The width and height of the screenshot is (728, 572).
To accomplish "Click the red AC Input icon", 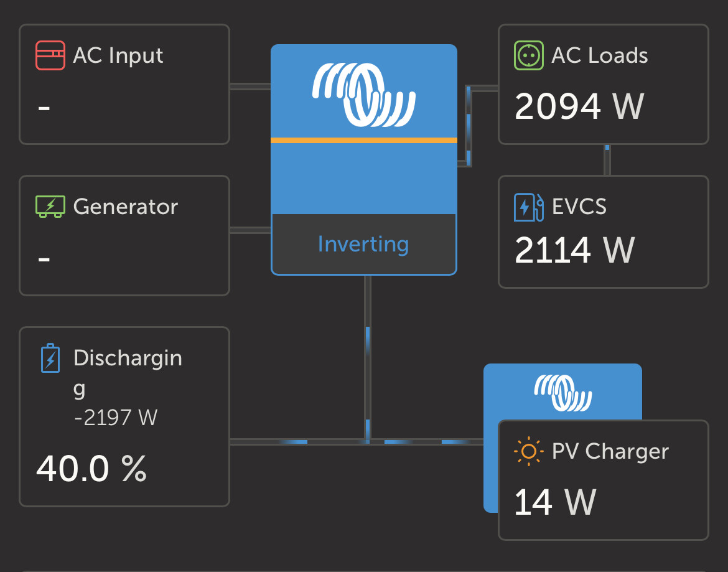I will (x=50, y=55).
